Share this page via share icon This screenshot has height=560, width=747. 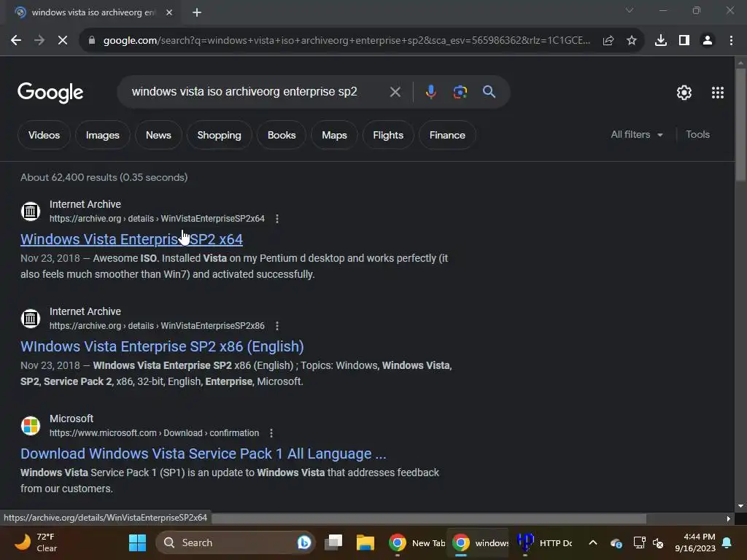click(x=608, y=41)
